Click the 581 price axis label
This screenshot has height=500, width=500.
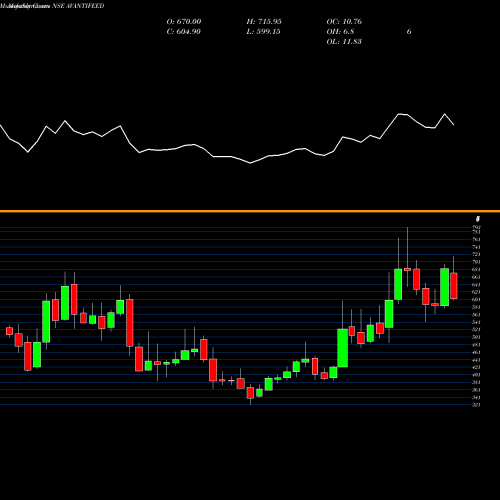(476, 307)
